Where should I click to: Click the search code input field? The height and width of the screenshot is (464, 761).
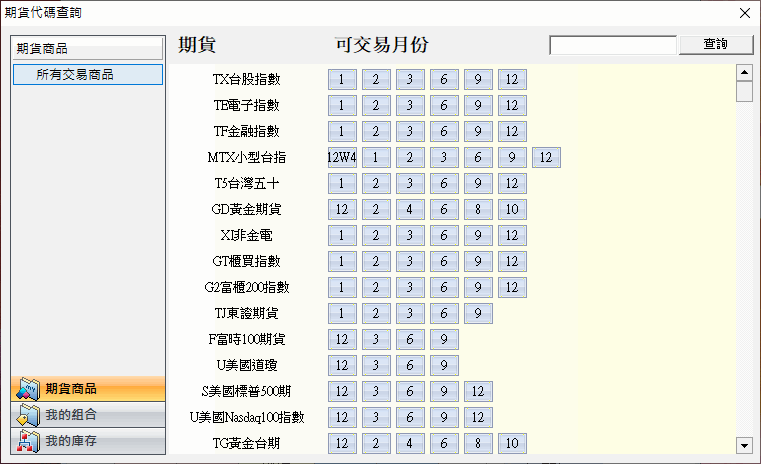[x=613, y=45]
